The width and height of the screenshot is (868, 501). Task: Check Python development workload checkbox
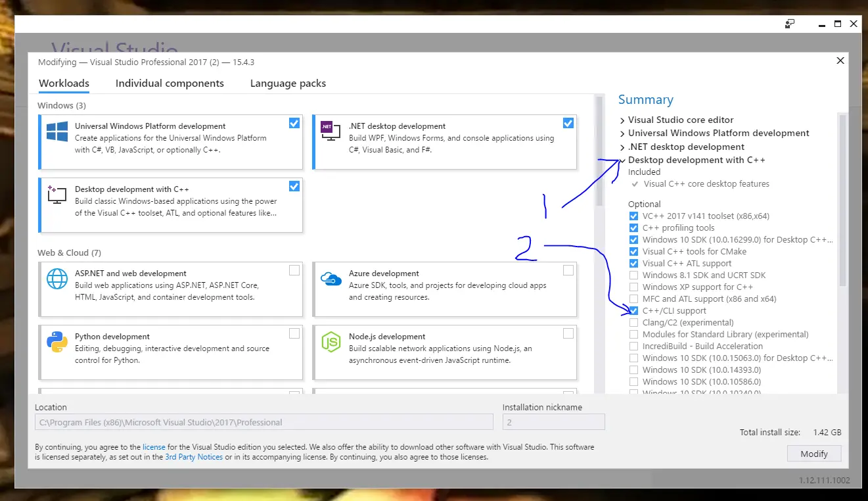pos(294,333)
